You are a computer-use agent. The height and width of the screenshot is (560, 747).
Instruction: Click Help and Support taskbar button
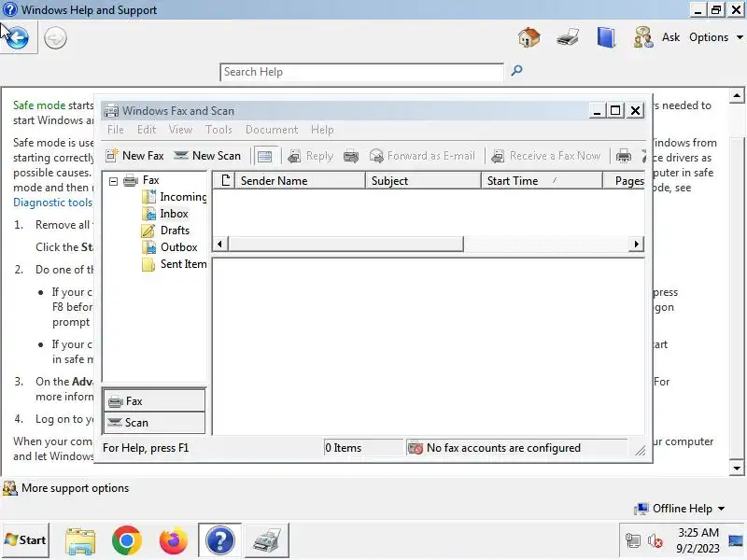219,540
